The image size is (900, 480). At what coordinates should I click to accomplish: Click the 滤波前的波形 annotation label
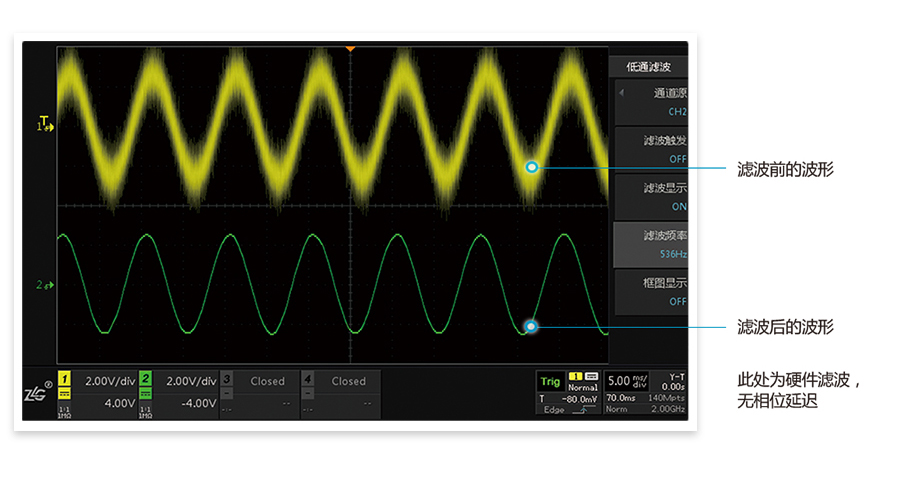point(785,169)
